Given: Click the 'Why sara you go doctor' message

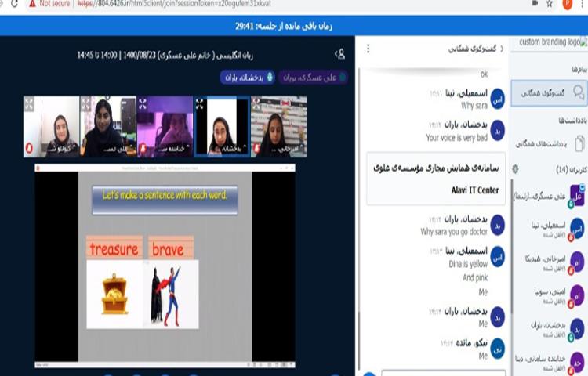Looking at the screenshot, I should point(454,232).
